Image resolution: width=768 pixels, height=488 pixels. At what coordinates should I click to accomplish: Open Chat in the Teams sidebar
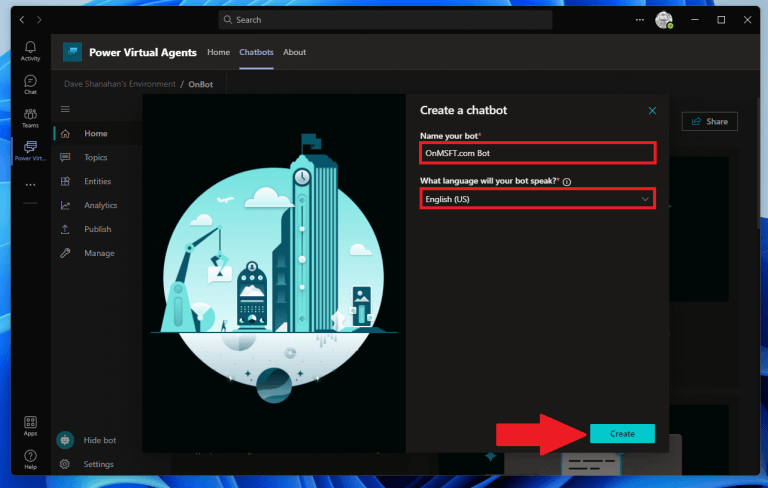tap(30, 84)
